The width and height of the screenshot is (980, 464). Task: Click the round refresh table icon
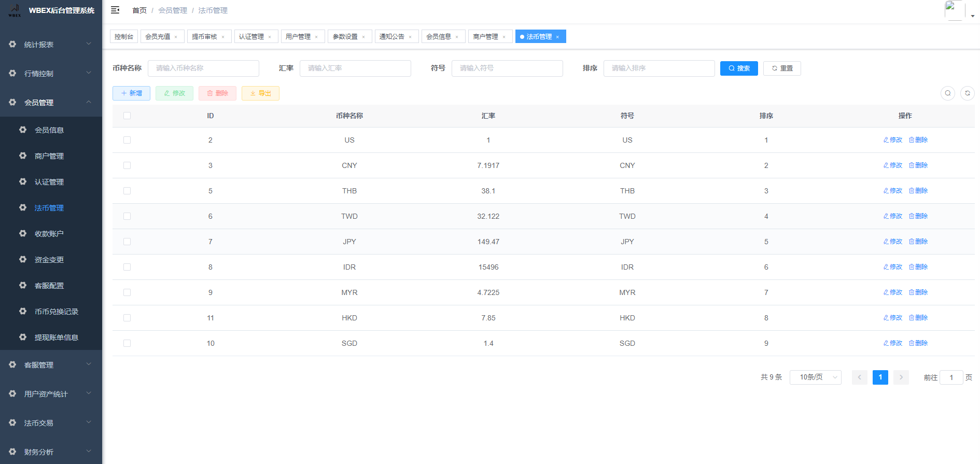click(967, 93)
